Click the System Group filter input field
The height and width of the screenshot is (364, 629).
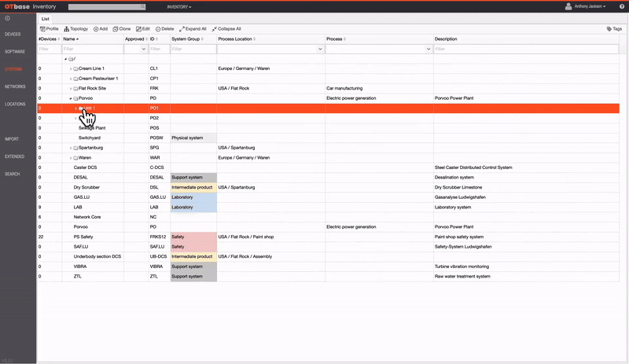[193, 49]
